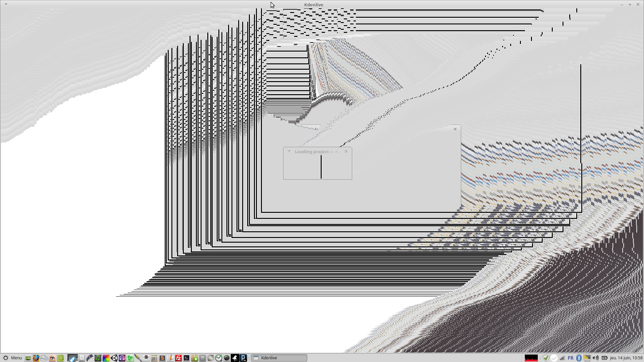Image resolution: width=644 pixels, height=362 pixels.
Task: Click the headphones application icon
Action: tap(122, 358)
